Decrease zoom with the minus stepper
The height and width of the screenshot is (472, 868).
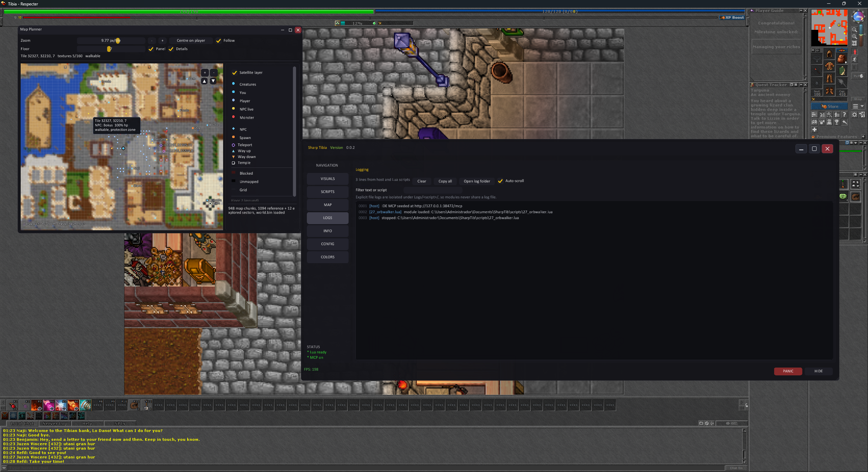(152, 41)
